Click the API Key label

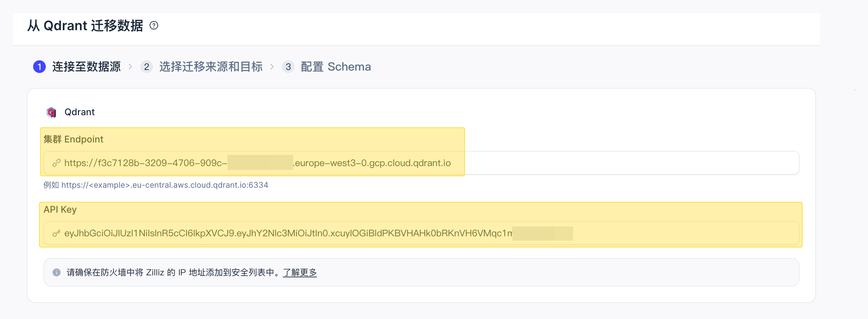(60, 210)
